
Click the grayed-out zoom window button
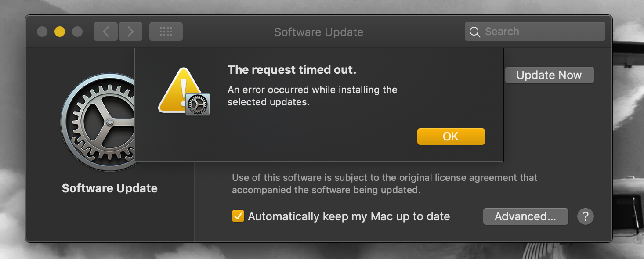77,32
